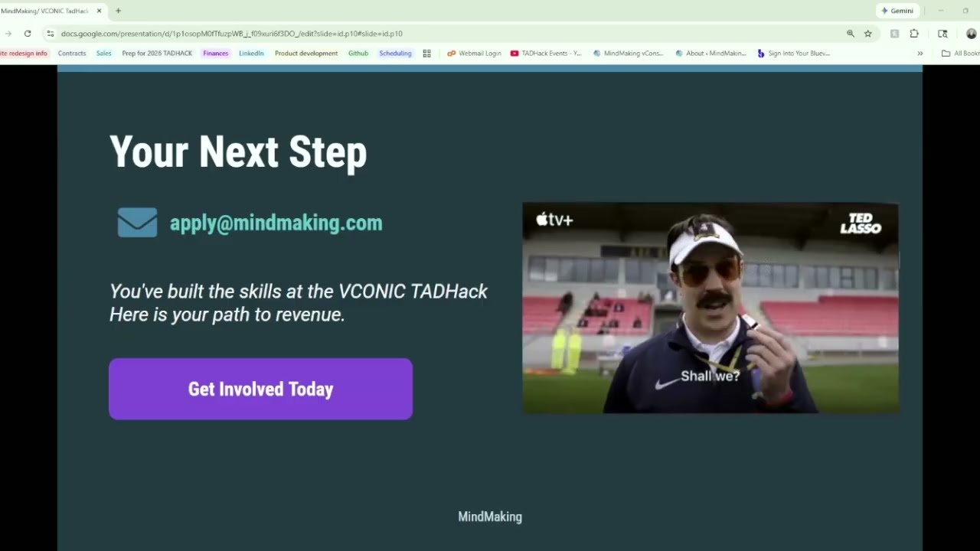Image resolution: width=980 pixels, height=551 pixels.
Task: Click the apply@mindmaking.com email address
Action: click(x=276, y=223)
